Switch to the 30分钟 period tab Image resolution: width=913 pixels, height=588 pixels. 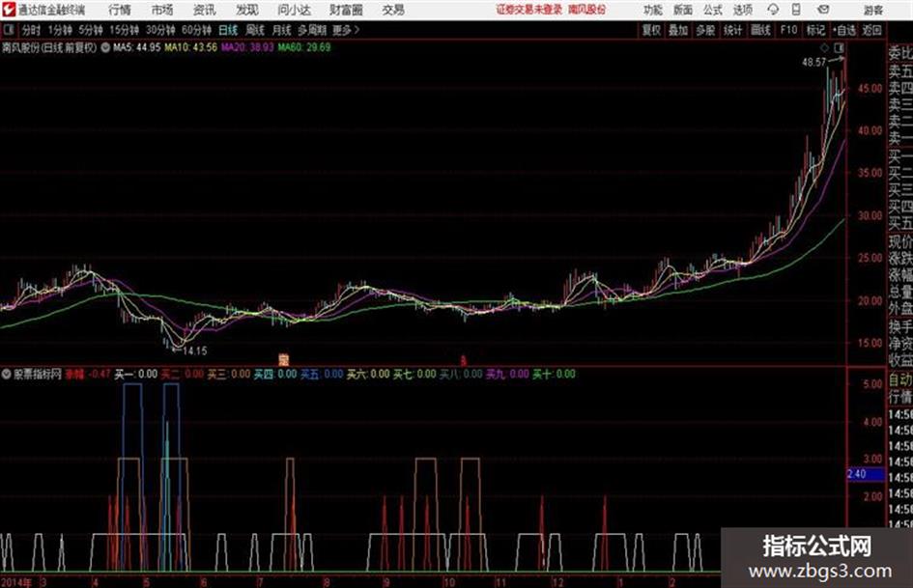point(160,30)
